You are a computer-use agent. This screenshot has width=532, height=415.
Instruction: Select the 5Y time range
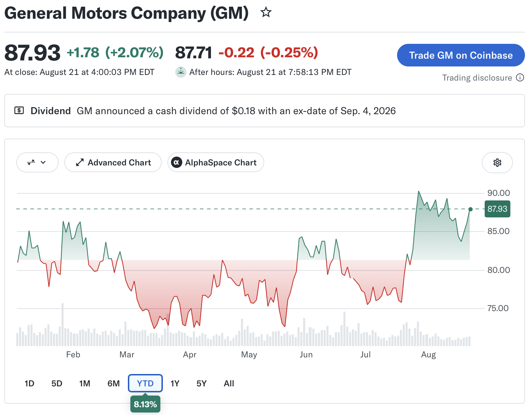201,384
